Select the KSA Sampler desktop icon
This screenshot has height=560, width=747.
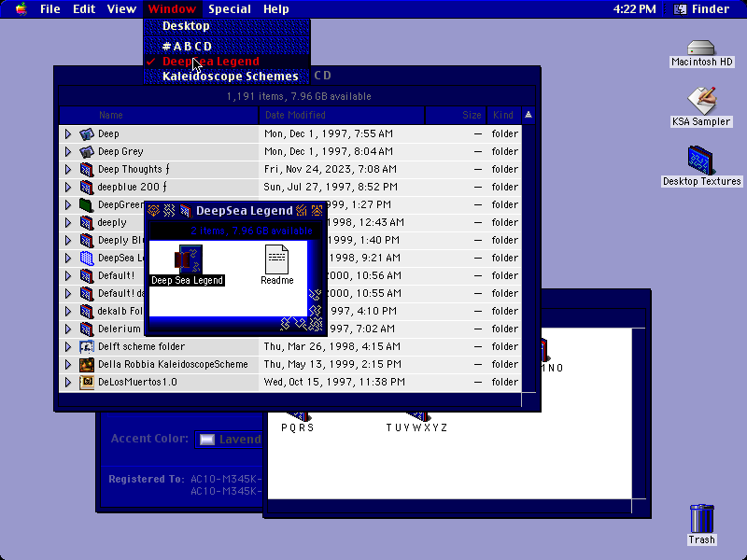tap(701, 101)
